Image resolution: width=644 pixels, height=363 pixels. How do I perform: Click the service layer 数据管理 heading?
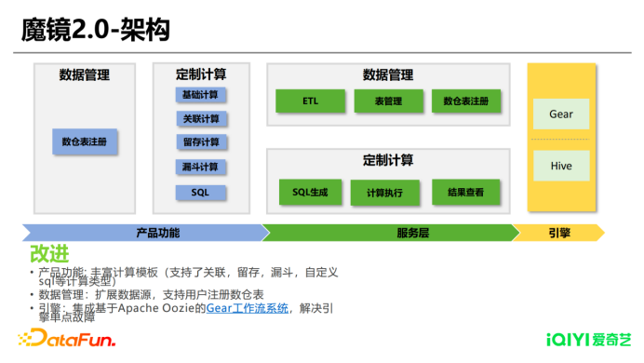pos(388,74)
